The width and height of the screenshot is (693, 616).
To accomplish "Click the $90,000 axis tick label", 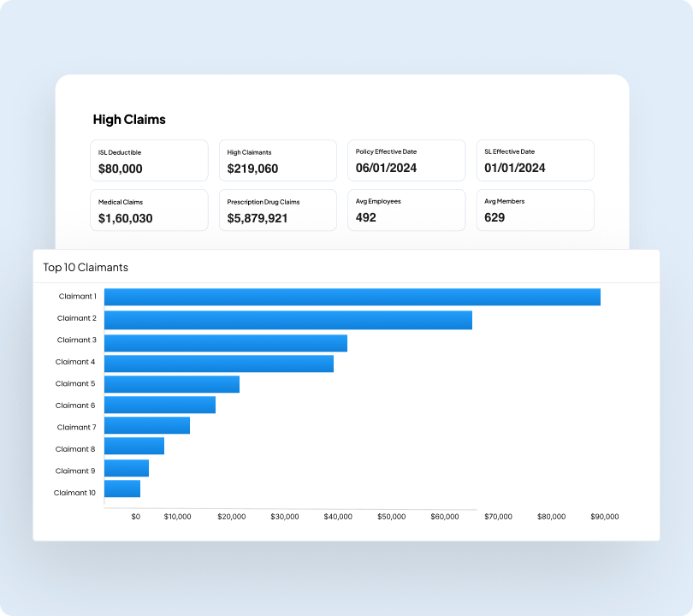I will tap(604, 517).
